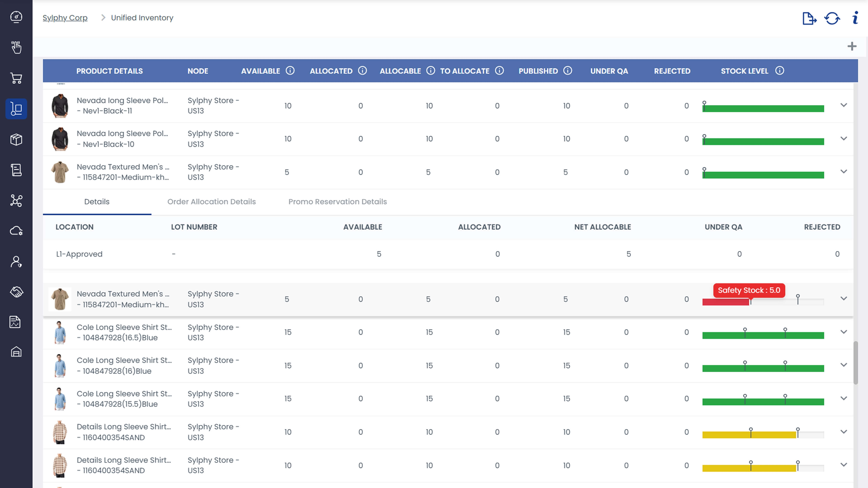Click the Nev1-Black-10 shirt thumbnail
Screen dimensions: 868x488
pyautogui.click(x=60, y=139)
